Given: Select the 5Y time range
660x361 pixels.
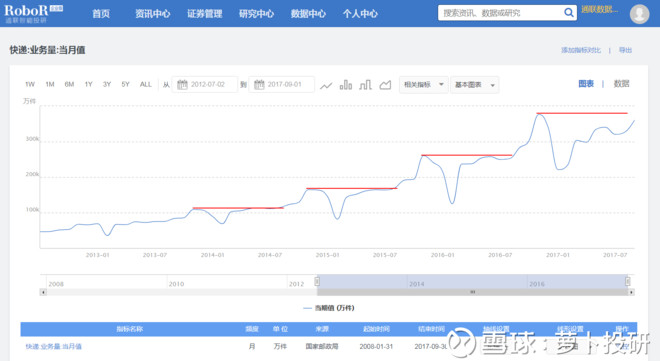Looking at the screenshot, I should [x=125, y=85].
